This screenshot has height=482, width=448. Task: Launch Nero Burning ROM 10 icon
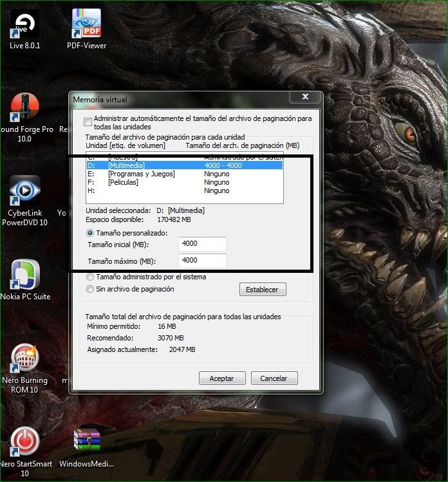tap(24, 368)
